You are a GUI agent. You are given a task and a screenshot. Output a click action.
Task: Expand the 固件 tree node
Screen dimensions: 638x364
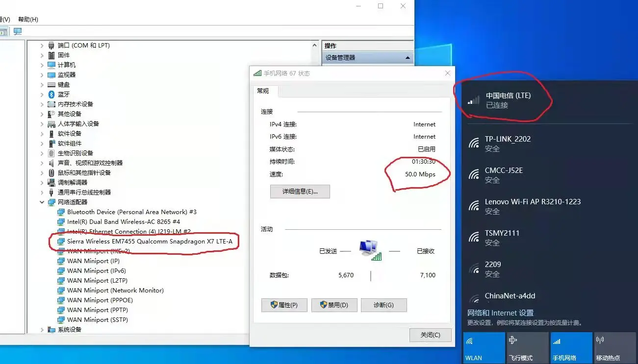click(x=42, y=55)
